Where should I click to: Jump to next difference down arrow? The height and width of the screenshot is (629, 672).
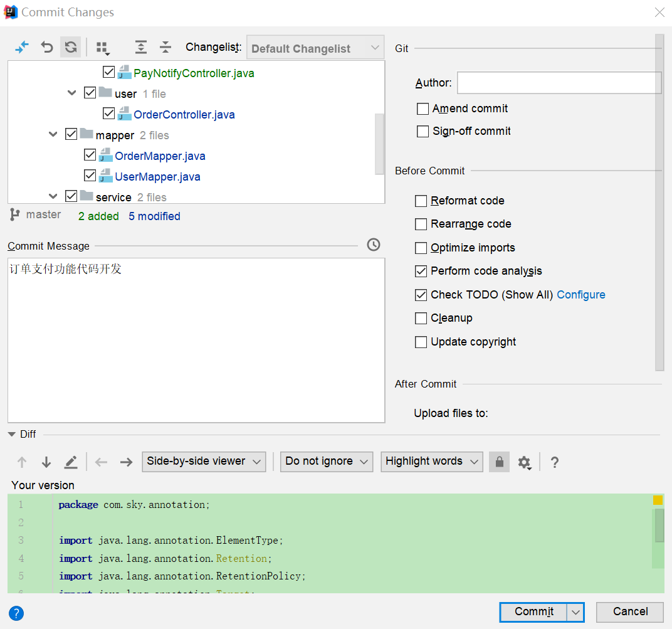46,462
